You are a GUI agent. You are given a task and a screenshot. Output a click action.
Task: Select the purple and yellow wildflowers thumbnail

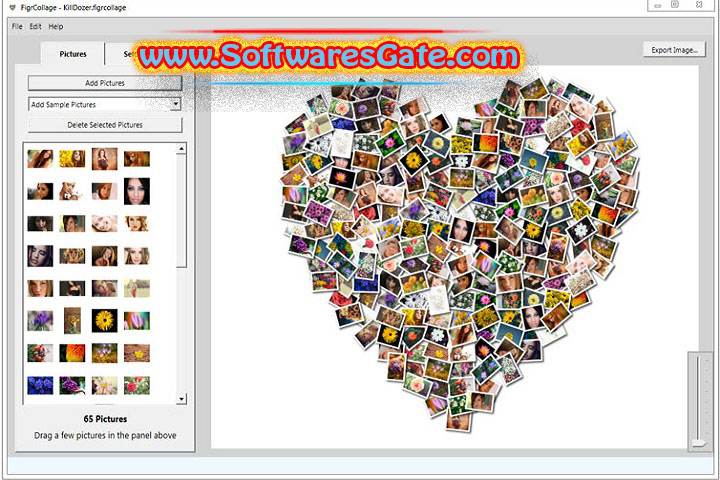click(104, 353)
